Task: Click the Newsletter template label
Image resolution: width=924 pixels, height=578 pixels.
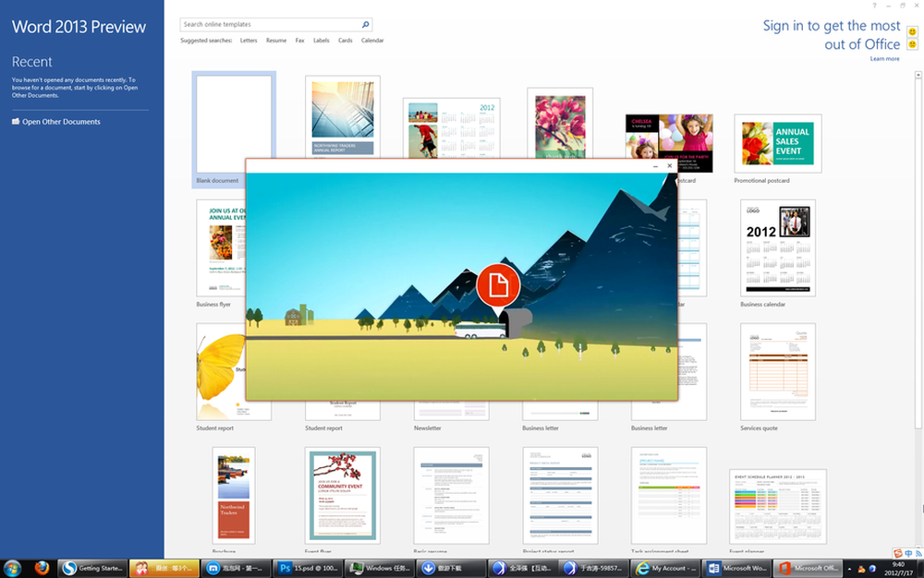Action: click(x=427, y=427)
